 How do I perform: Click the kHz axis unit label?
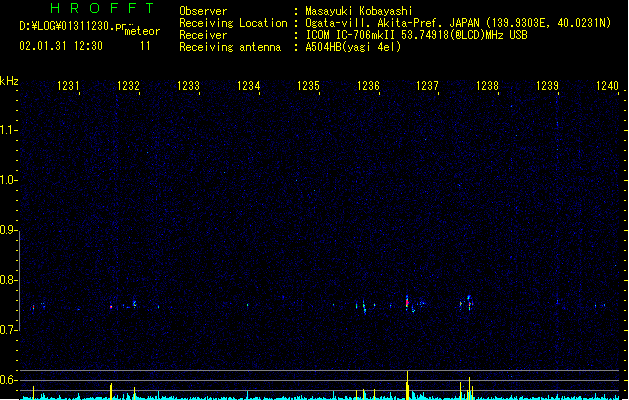tap(9, 81)
